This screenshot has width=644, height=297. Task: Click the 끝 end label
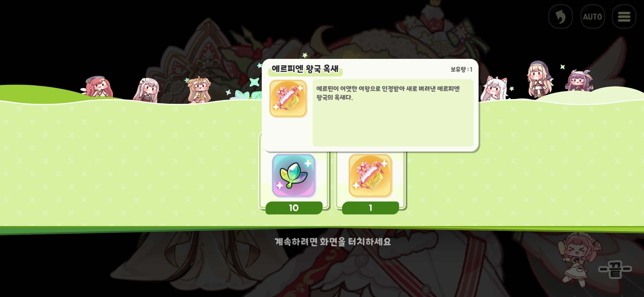[x=615, y=269]
